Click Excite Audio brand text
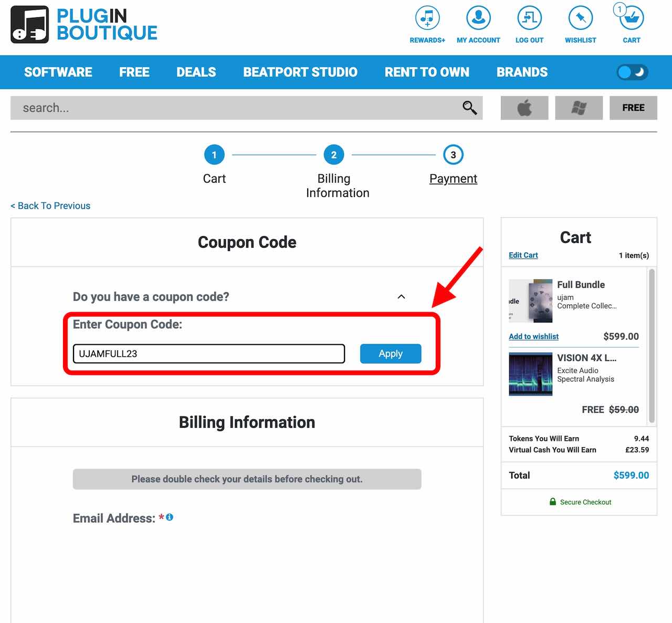Viewport: 672px width, 623px height. [577, 371]
